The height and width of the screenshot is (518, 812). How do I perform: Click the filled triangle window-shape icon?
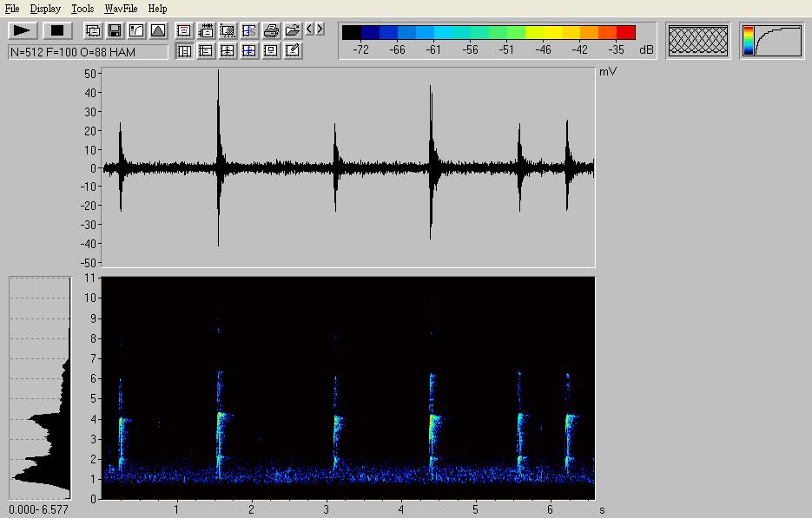[158, 30]
